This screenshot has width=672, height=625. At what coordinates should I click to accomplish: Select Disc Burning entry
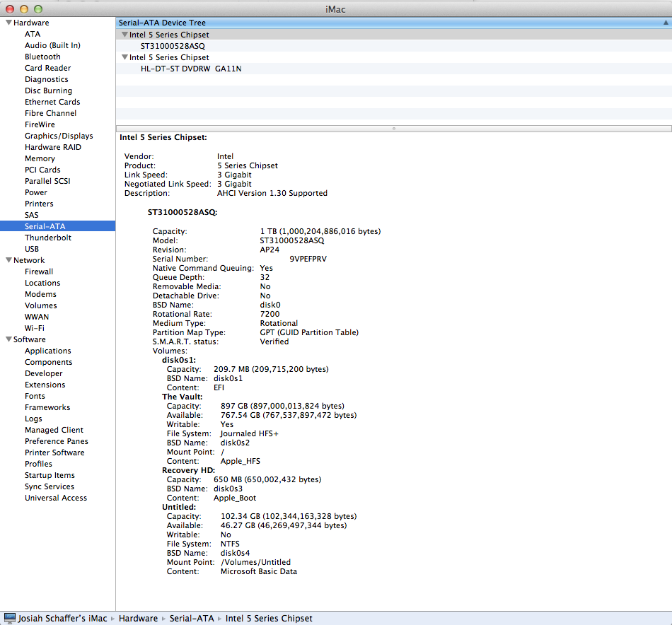tap(48, 90)
